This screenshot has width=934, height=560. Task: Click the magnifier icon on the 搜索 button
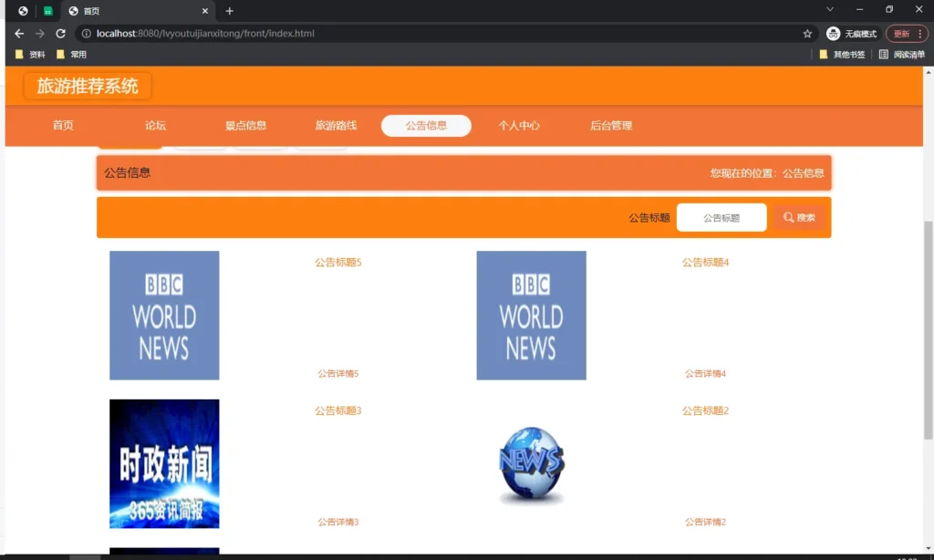(x=788, y=217)
